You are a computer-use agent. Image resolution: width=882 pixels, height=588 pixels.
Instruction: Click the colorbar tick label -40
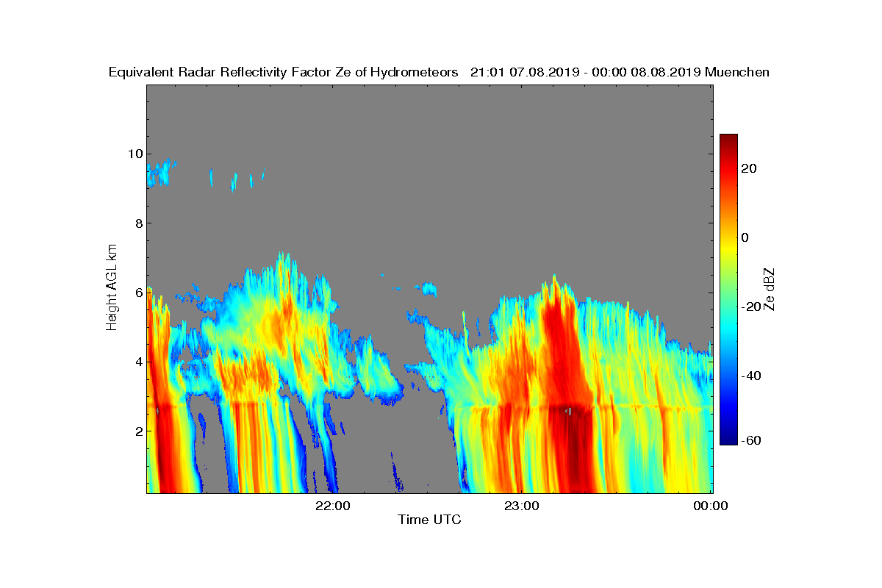click(x=751, y=376)
